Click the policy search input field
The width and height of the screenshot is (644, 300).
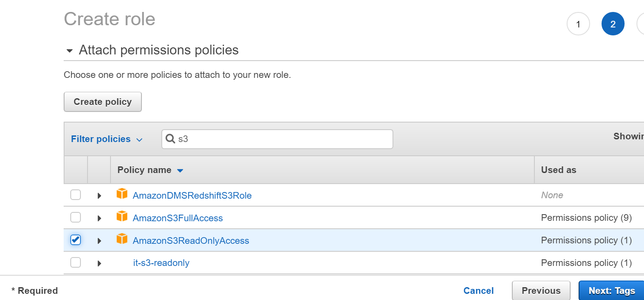[x=283, y=139]
